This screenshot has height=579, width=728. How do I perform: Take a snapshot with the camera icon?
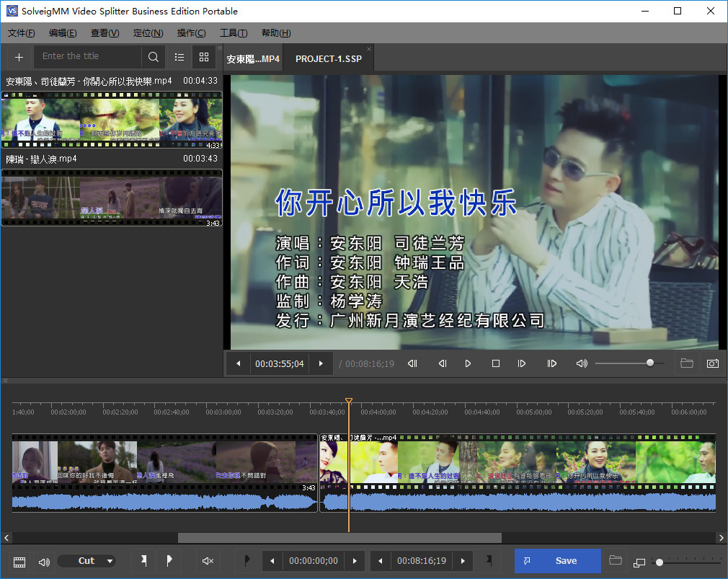[x=712, y=363]
